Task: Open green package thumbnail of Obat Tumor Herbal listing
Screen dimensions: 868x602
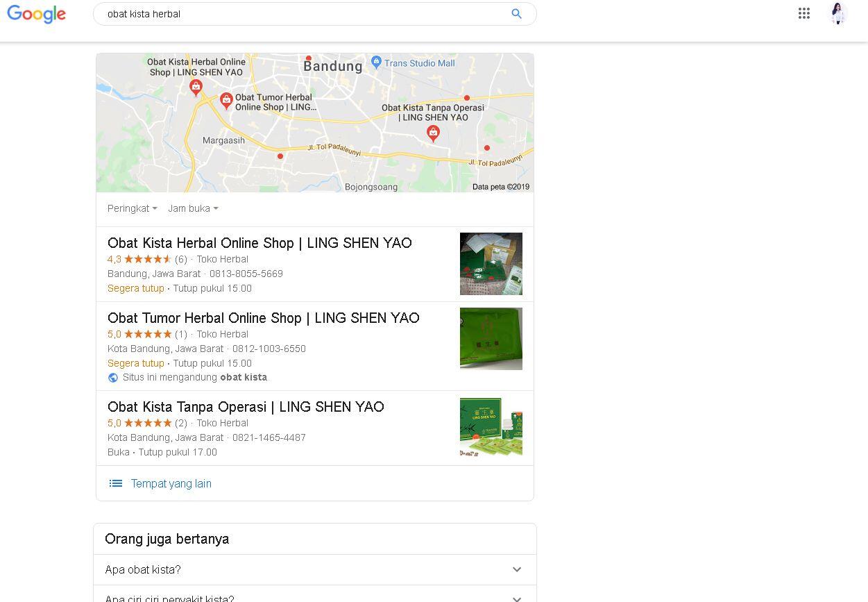Action: pyautogui.click(x=491, y=339)
